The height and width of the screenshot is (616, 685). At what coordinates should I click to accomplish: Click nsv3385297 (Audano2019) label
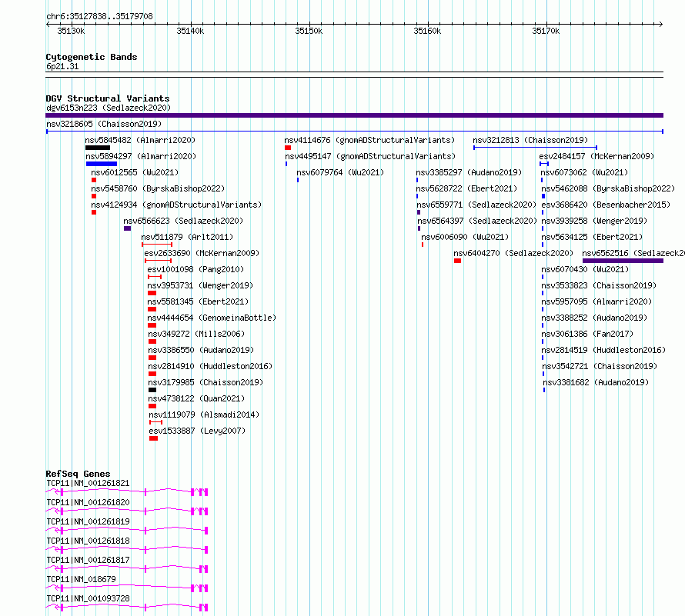[x=469, y=172]
